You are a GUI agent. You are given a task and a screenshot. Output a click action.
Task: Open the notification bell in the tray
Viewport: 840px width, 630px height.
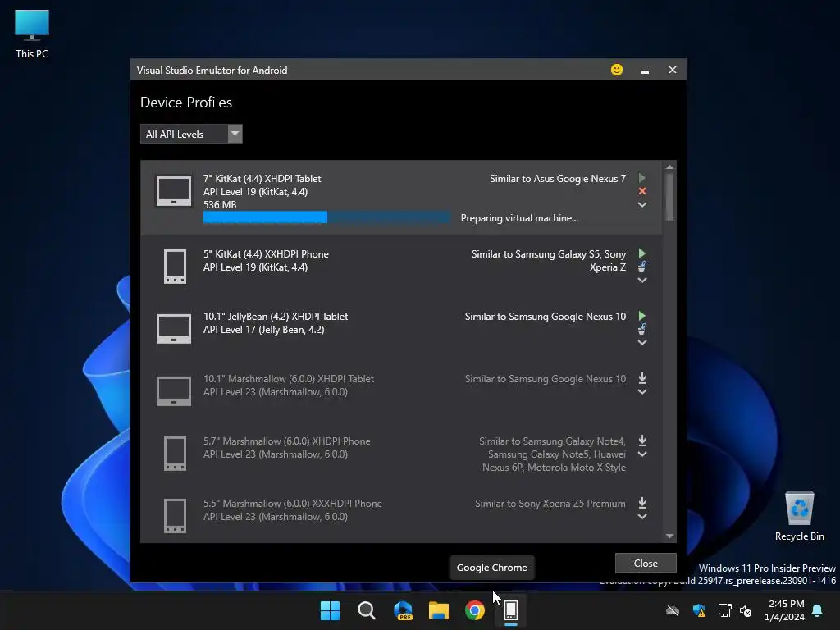pyautogui.click(x=818, y=610)
